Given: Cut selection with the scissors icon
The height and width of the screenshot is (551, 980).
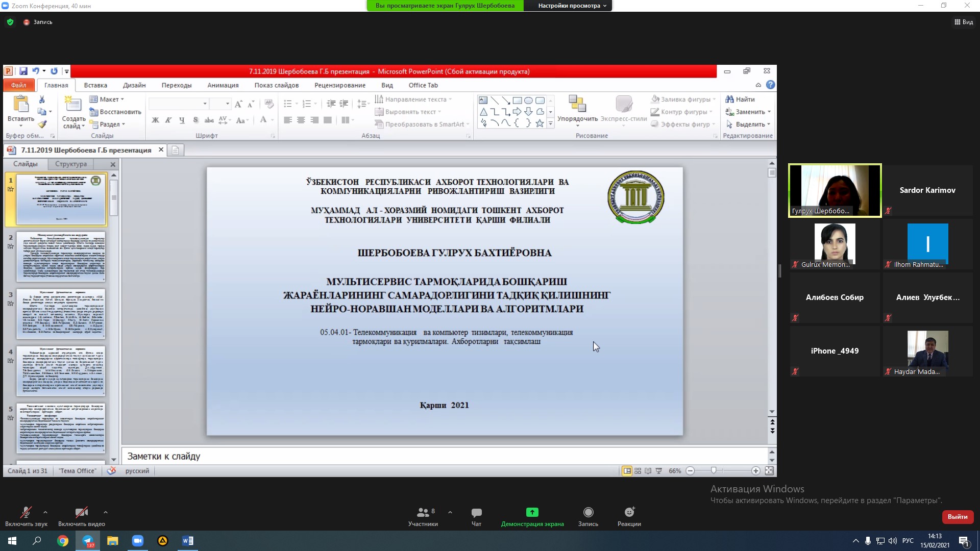Looking at the screenshot, I should 42,99.
